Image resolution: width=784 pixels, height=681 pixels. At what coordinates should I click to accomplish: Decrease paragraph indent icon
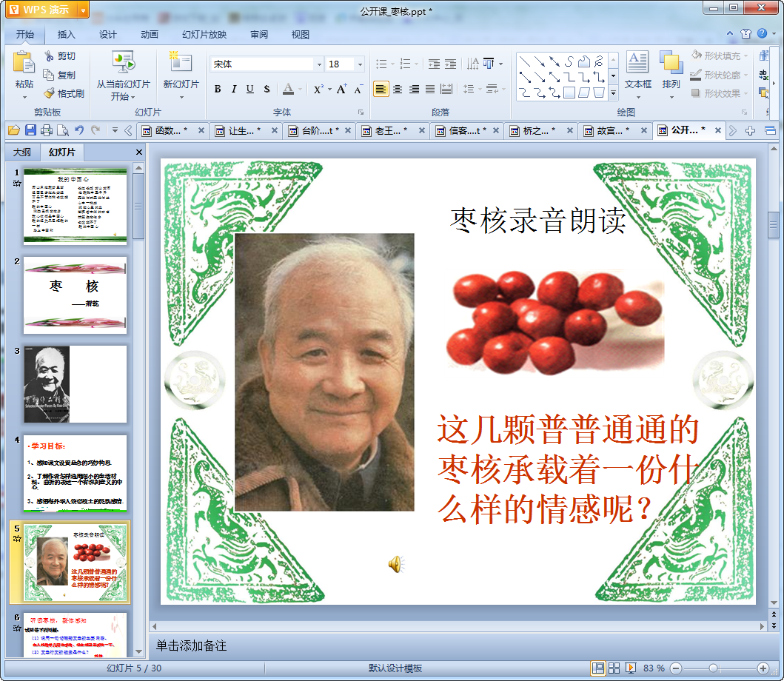pos(434,64)
